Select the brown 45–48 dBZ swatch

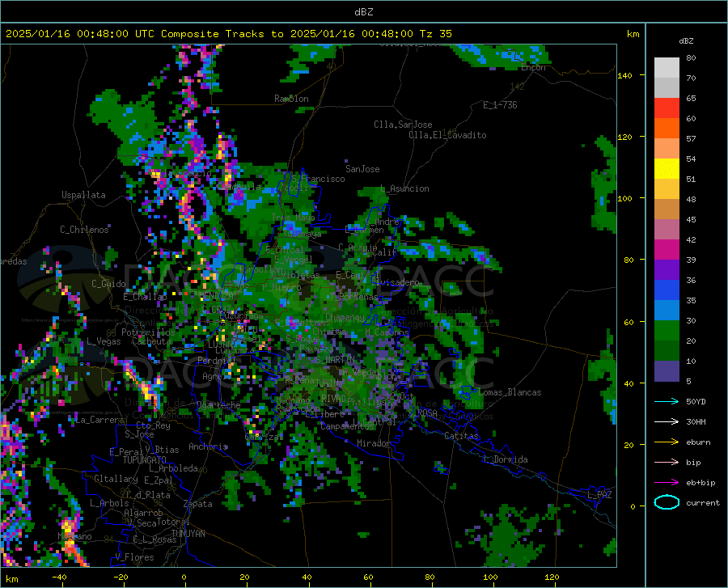click(x=667, y=209)
